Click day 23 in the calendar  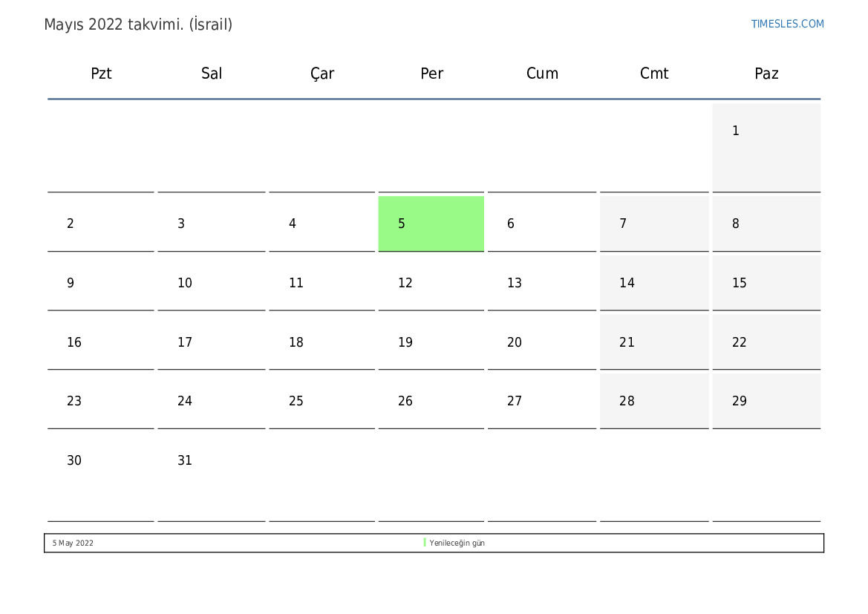pyautogui.click(x=101, y=401)
